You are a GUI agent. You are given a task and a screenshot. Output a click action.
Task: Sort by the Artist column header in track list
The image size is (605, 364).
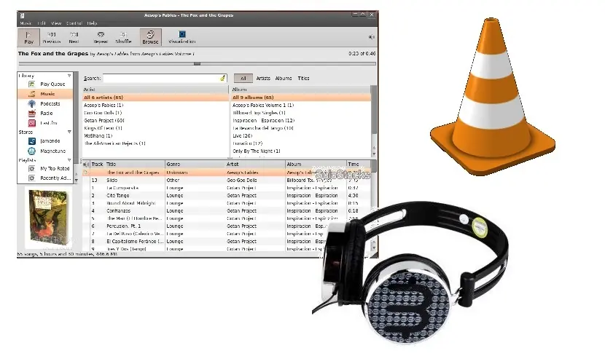255,164
